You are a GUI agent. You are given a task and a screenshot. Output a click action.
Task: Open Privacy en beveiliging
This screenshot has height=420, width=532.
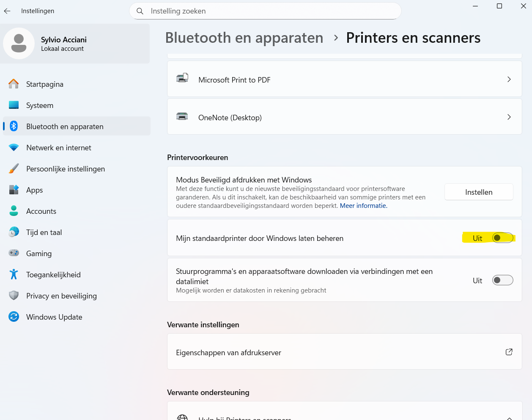(x=77, y=296)
